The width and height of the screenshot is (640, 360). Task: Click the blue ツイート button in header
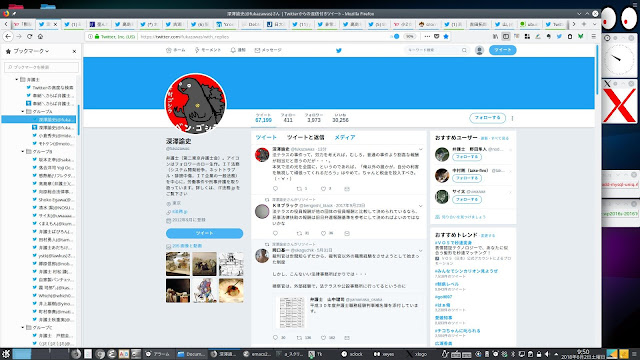[502, 50]
